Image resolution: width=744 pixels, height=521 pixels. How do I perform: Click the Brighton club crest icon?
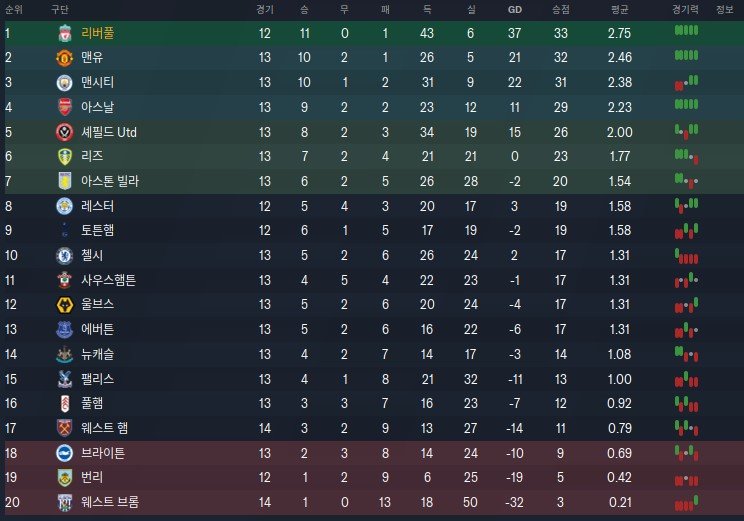pos(65,452)
